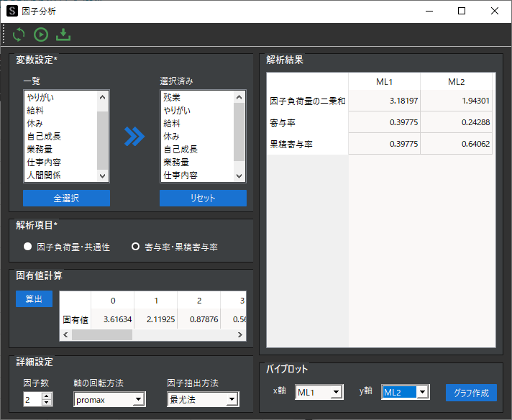The height and width of the screenshot is (420, 512).
Task: Select 残業 in the 選択済み list
Action: [x=198, y=97]
